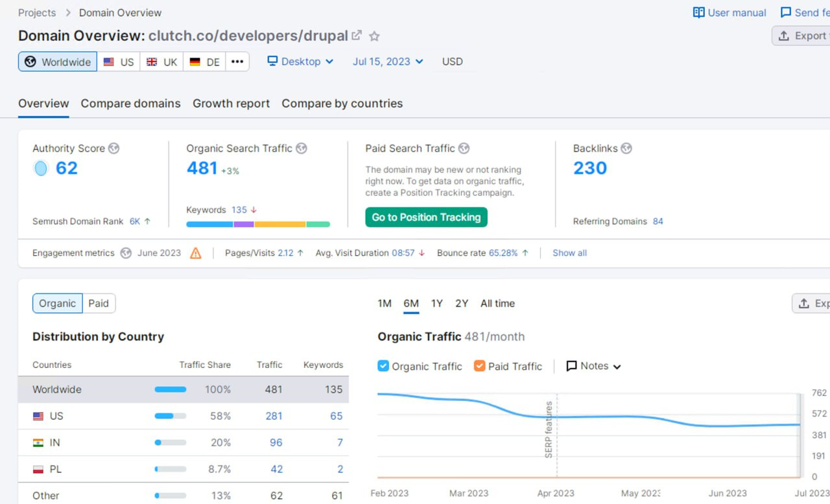
Task: Click the orange warning triangle icon
Action: coord(195,253)
